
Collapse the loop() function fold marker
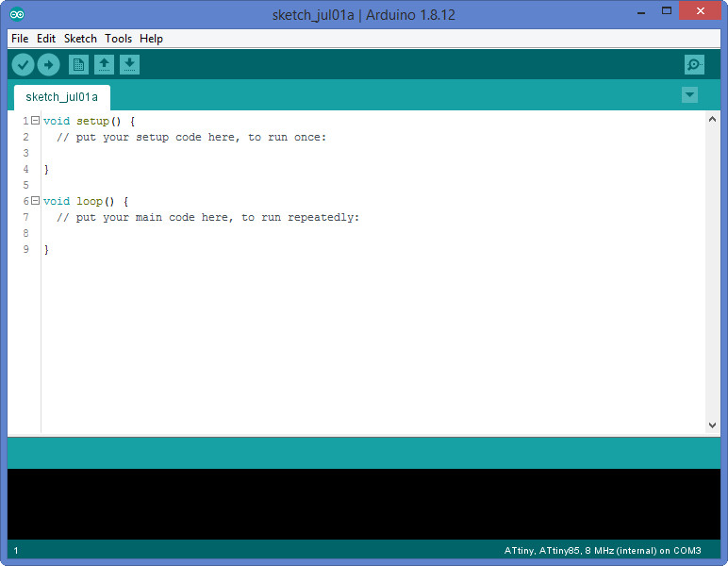point(35,201)
